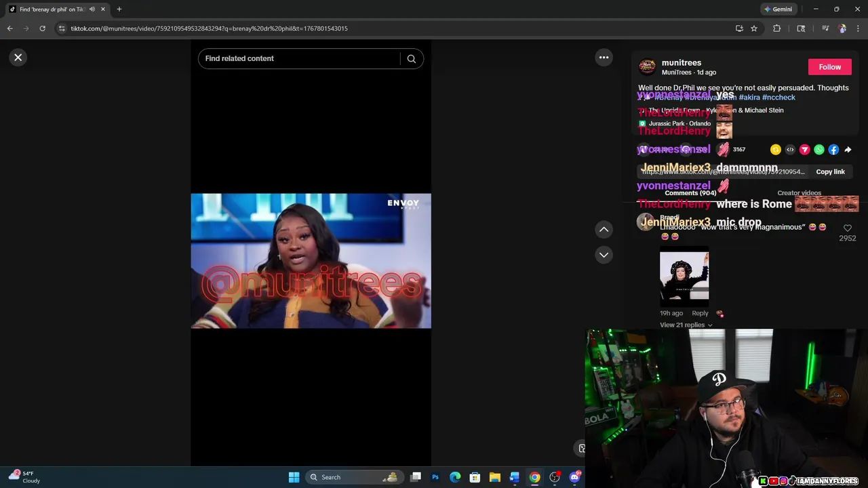The width and height of the screenshot is (868, 488).
Task: Click the yellow repost icon
Action: [x=776, y=150]
